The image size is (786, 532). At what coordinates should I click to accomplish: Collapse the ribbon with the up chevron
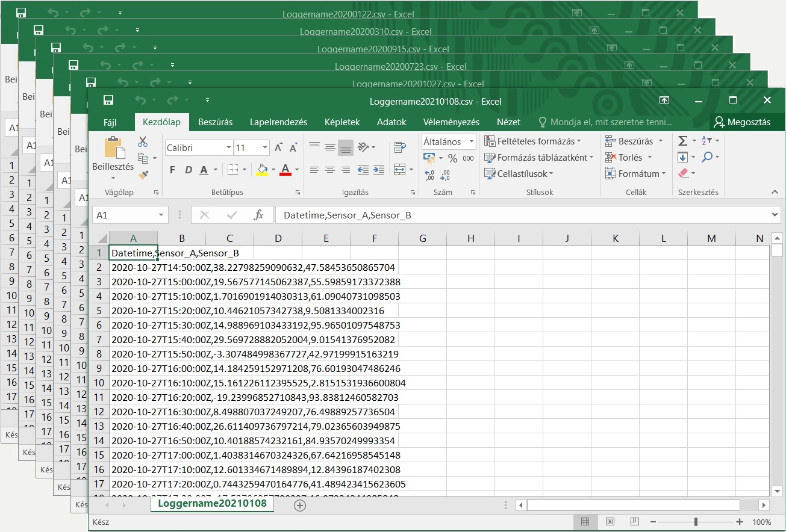point(775,192)
